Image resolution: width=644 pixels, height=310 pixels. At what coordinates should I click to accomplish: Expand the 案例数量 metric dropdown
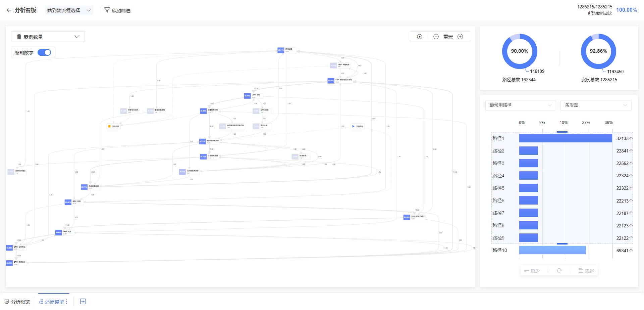[x=48, y=37]
